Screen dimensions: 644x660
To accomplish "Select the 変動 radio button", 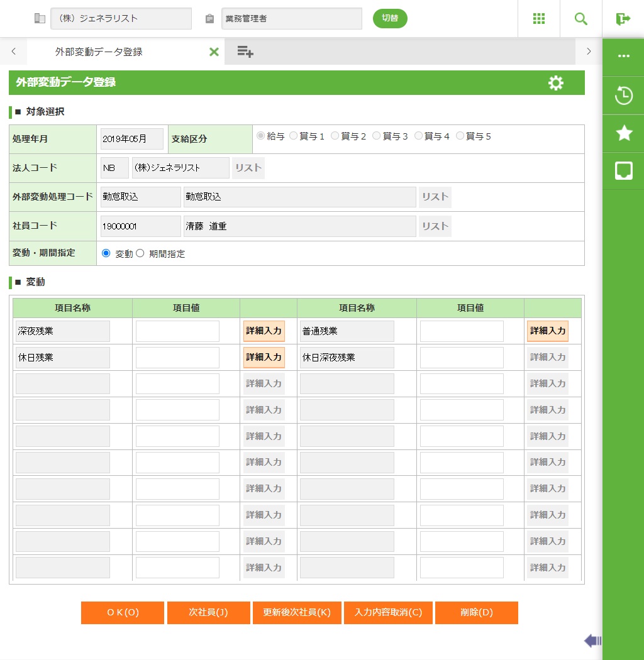I will [x=106, y=253].
